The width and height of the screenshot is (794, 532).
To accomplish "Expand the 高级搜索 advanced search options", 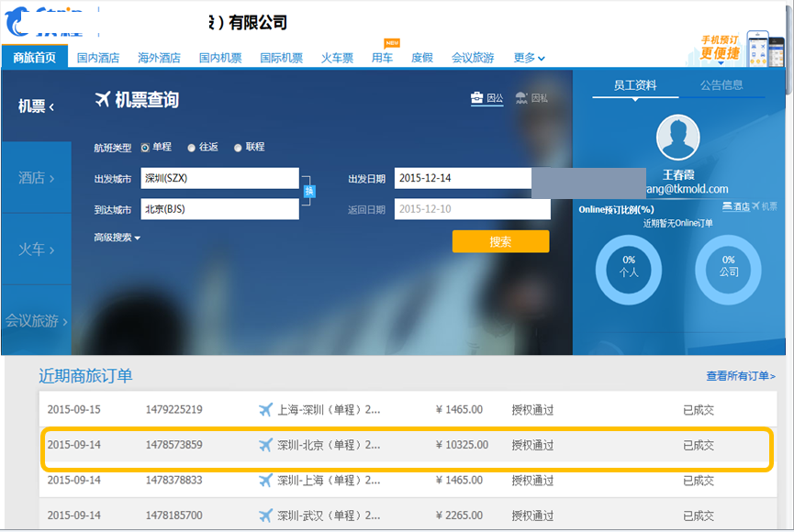I will click(x=117, y=238).
